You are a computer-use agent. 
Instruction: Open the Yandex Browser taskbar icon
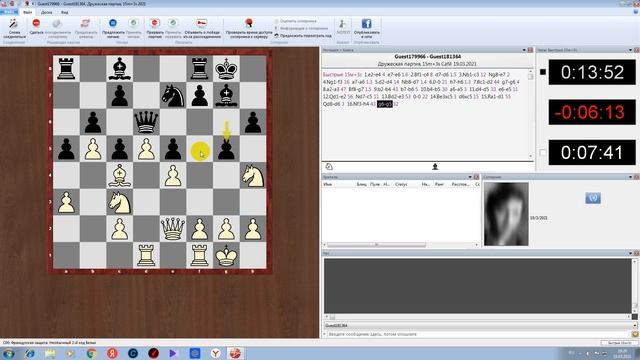pyautogui.click(x=215, y=353)
